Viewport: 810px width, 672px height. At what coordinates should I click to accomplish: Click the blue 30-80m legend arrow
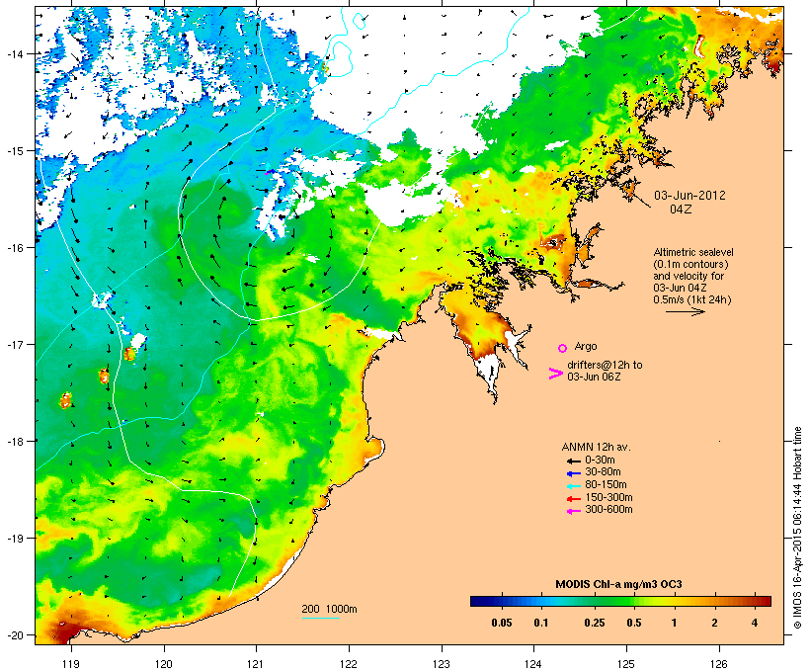(x=573, y=473)
